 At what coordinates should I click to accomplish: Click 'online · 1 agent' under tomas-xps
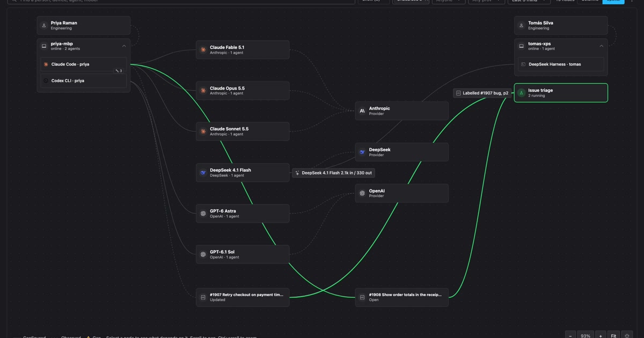click(541, 49)
